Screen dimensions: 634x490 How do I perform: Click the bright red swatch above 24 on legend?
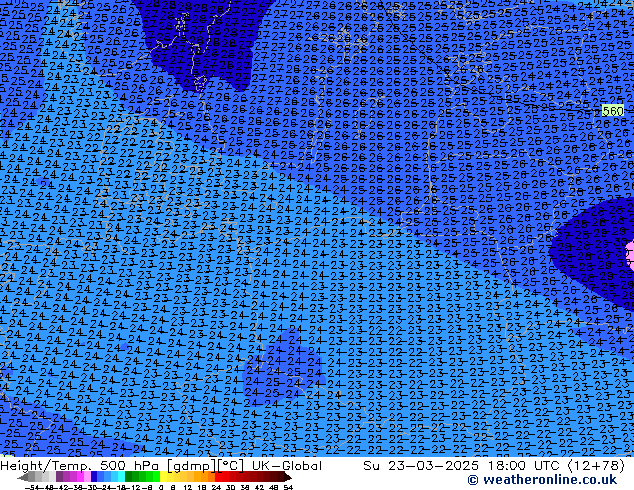tap(218, 477)
